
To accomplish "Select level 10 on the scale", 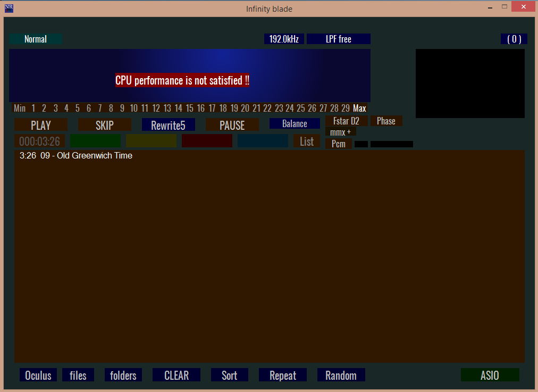I will (x=134, y=108).
